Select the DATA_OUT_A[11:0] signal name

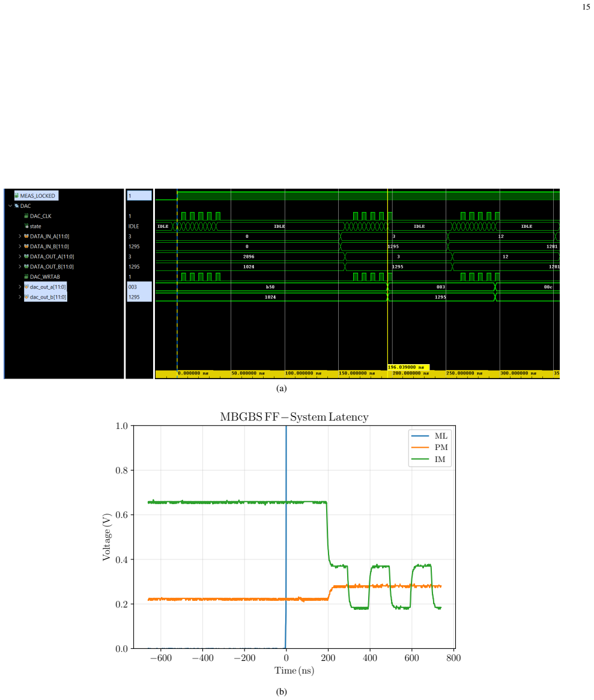pyautogui.click(x=52, y=257)
